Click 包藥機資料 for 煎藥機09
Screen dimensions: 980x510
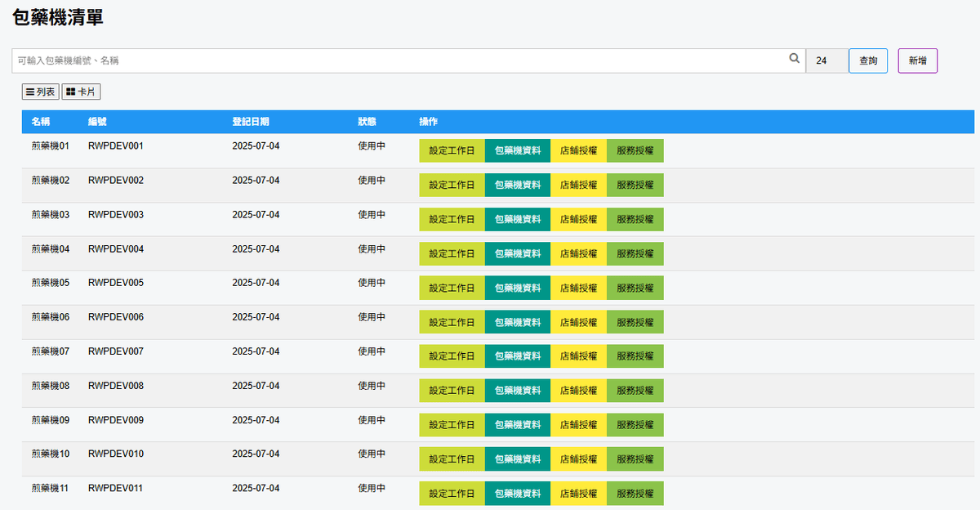pos(517,425)
